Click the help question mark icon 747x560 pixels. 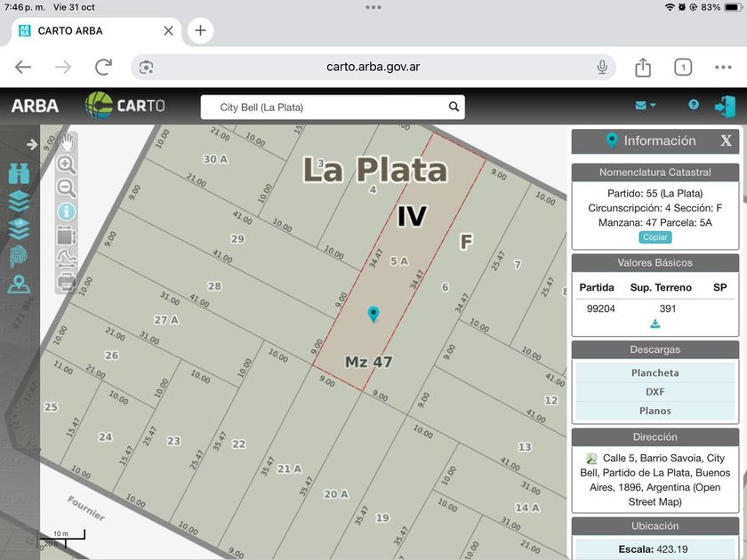pos(694,105)
